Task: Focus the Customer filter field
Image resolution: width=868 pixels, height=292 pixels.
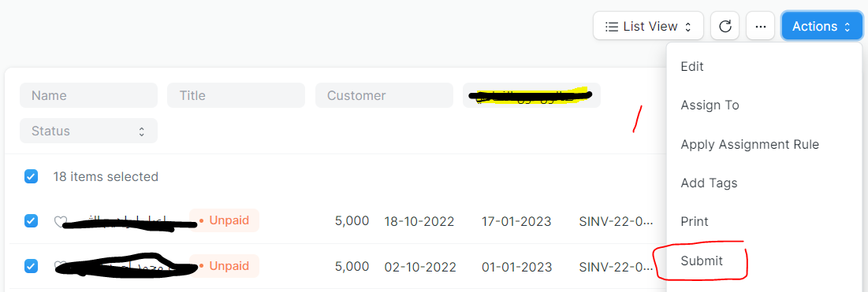Action: 384,95
